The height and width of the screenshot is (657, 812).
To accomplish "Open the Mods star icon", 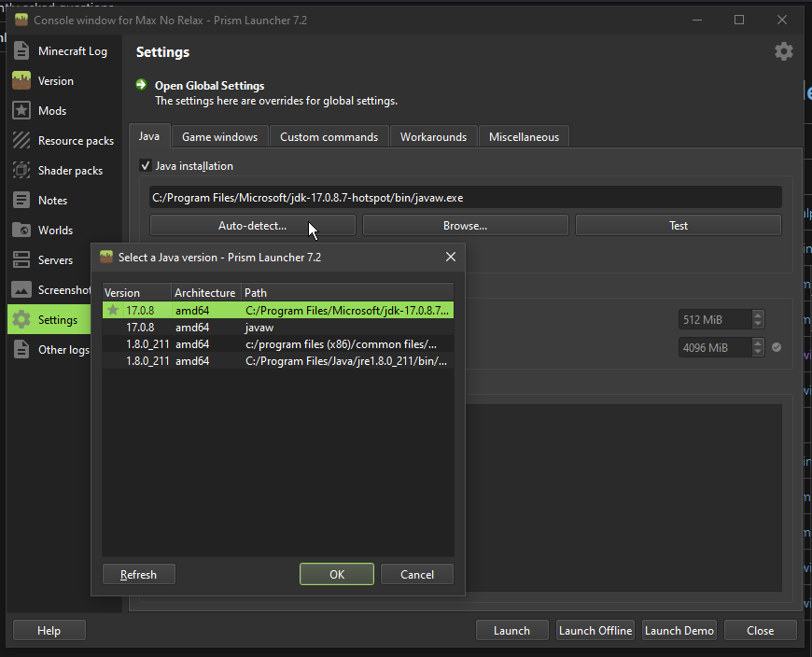I will click(21, 110).
